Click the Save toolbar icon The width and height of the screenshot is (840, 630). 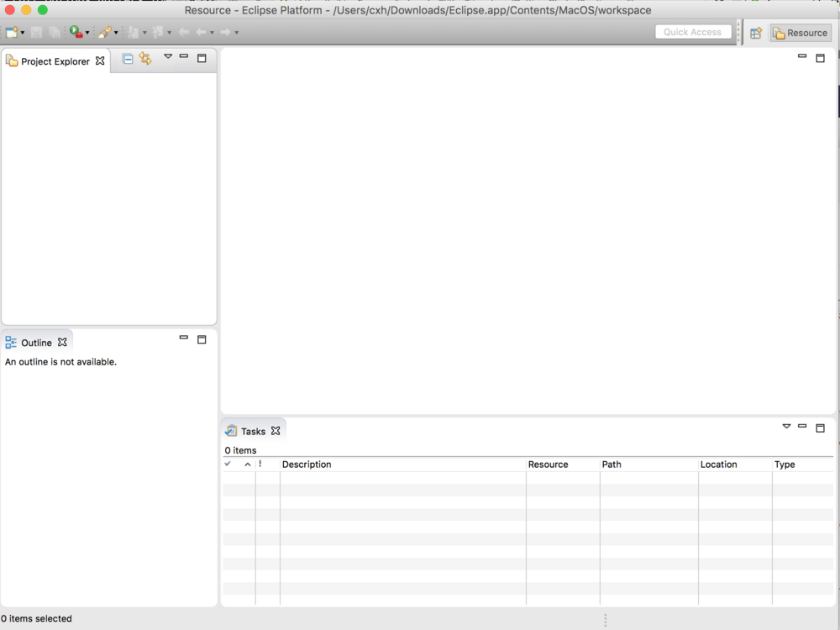click(x=37, y=32)
